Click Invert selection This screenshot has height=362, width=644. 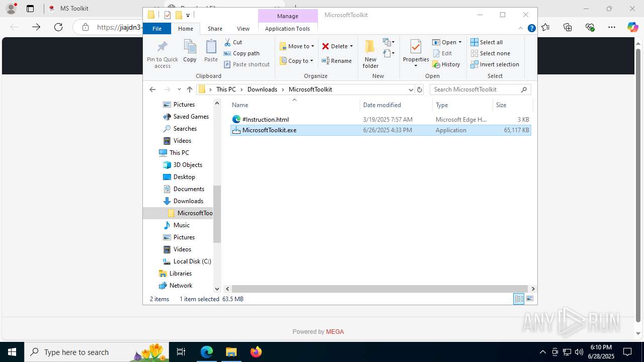495,64
